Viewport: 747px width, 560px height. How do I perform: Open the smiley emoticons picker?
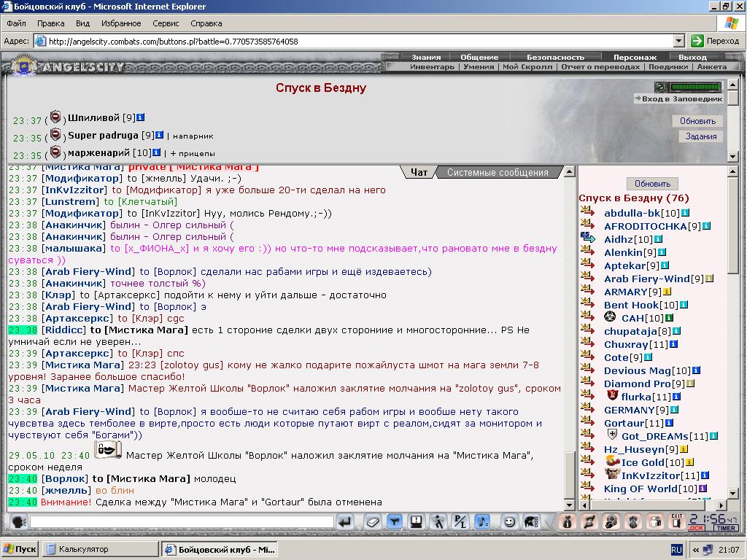[x=509, y=522]
